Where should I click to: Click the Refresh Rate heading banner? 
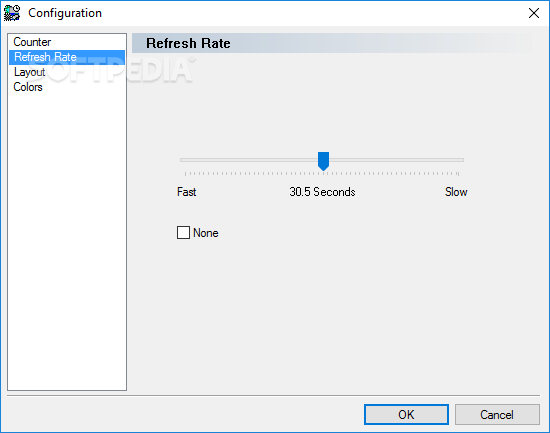[332, 43]
